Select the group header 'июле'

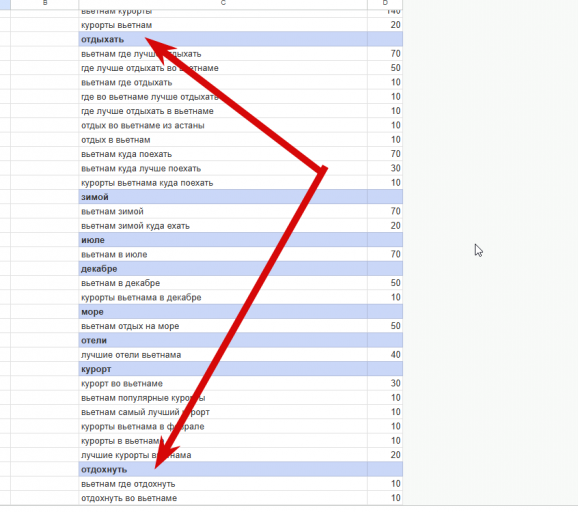pos(223,240)
